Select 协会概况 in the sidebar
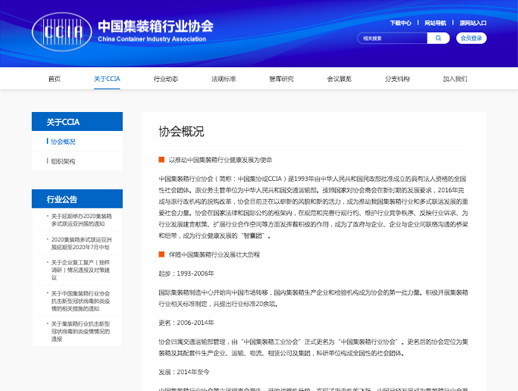 click(x=63, y=142)
